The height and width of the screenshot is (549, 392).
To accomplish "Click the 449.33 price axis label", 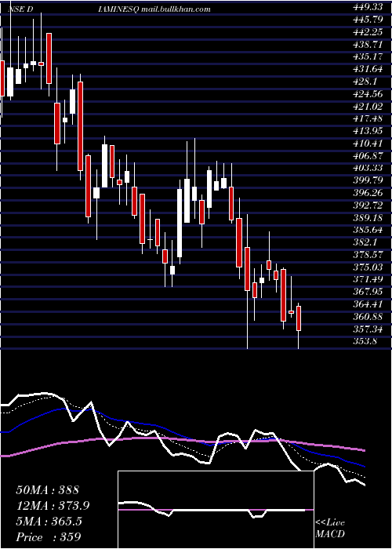I will click(369, 6).
